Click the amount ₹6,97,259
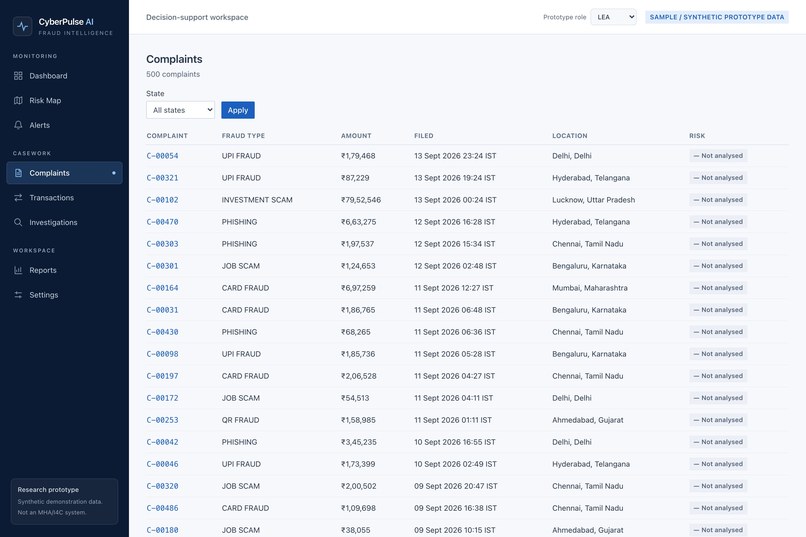Screen dimensions: 806x537 (358, 288)
